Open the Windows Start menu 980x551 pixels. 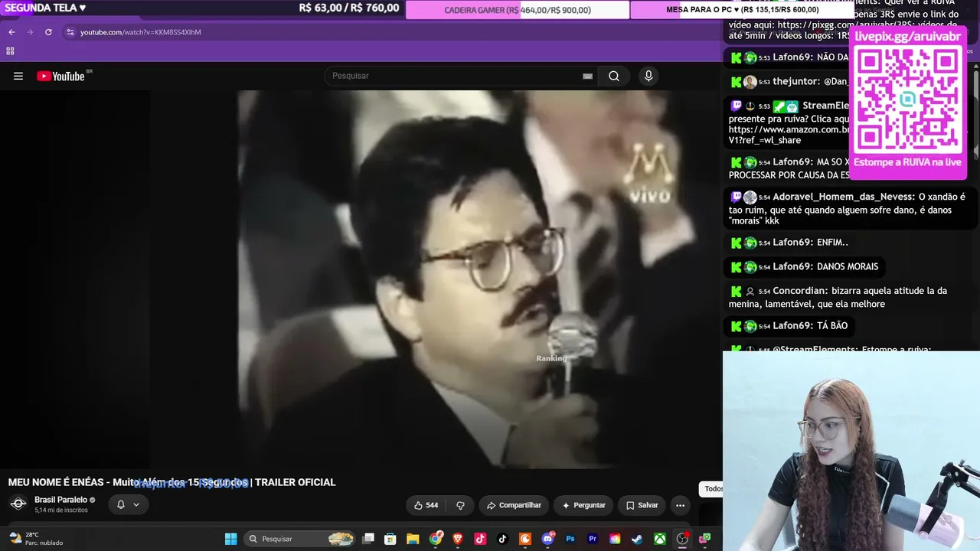230,539
